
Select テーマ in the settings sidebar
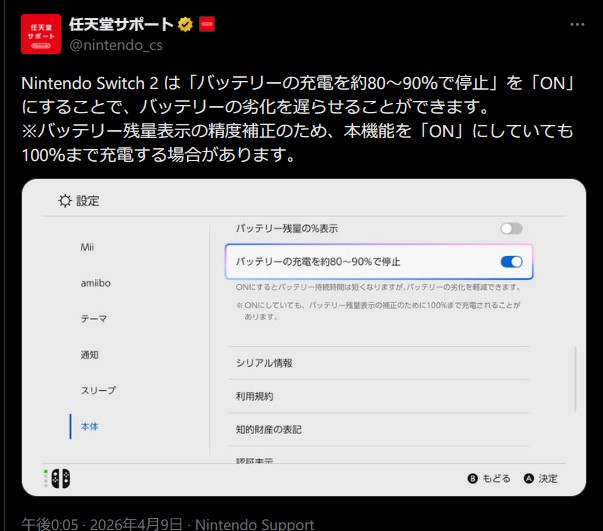[94, 319]
